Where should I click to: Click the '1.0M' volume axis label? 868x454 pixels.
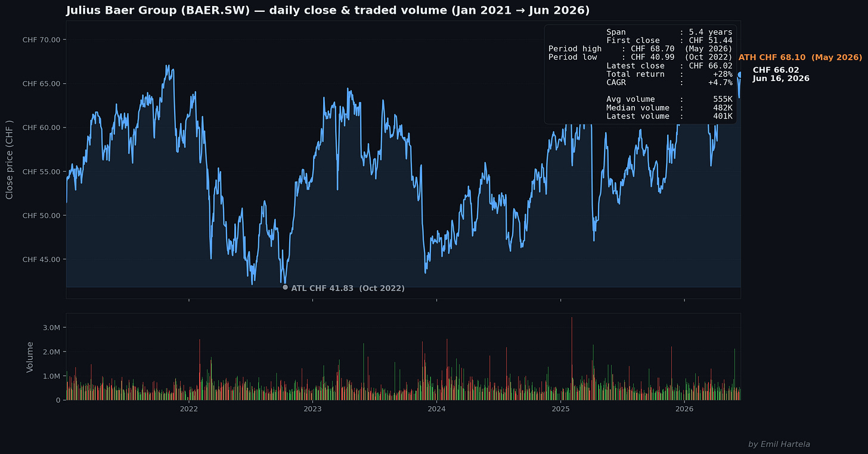pyautogui.click(x=51, y=376)
